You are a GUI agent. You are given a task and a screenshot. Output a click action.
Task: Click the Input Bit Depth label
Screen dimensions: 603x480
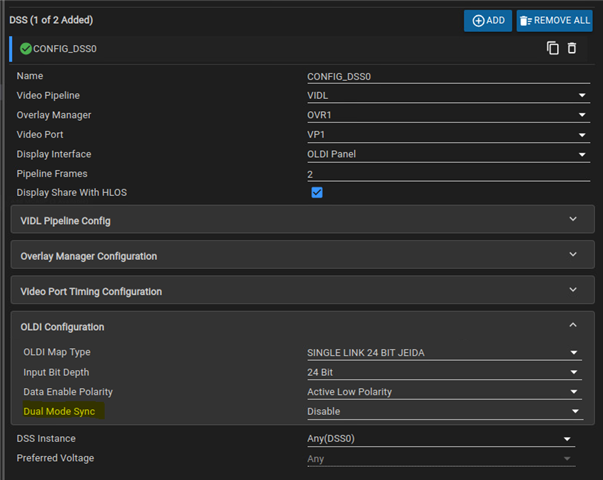pyautogui.click(x=56, y=372)
